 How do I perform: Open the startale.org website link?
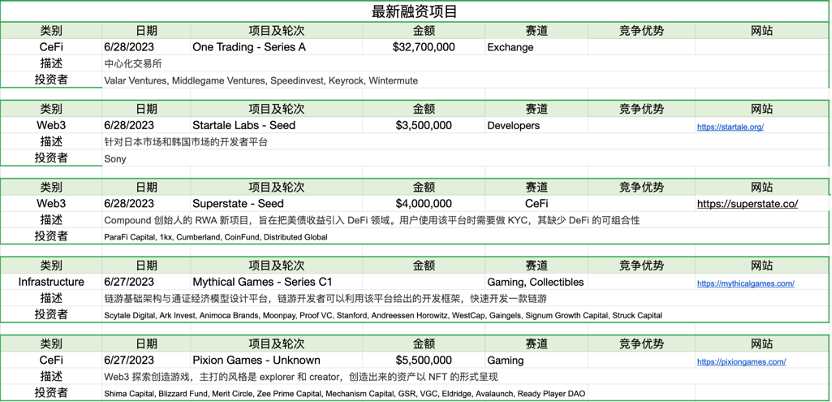pyautogui.click(x=730, y=127)
